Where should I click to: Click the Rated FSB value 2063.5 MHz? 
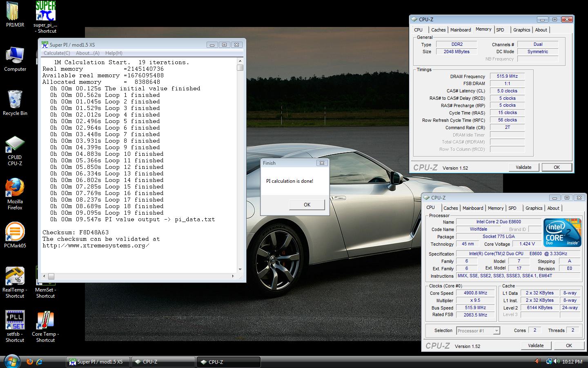pyautogui.click(x=476, y=315)
